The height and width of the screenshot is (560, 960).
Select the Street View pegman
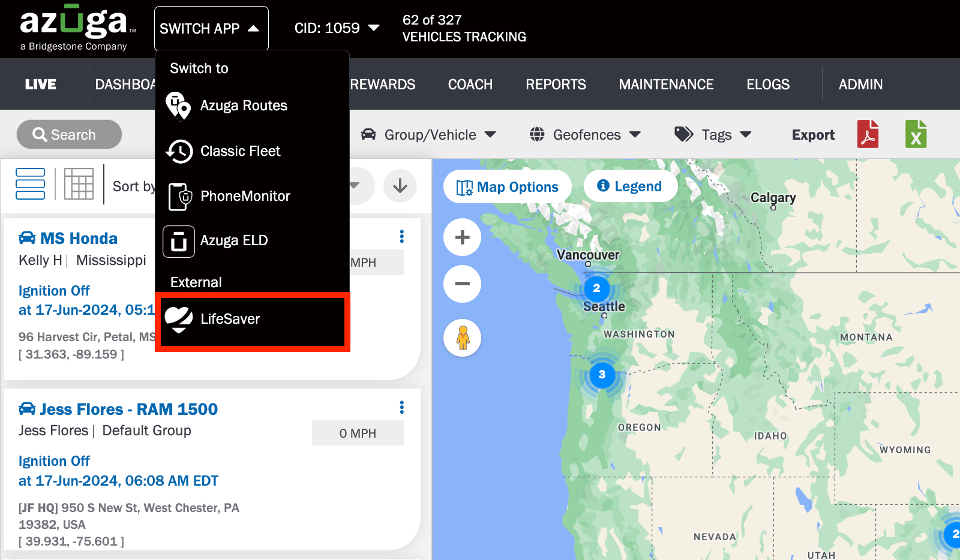[x=462, y=338]
